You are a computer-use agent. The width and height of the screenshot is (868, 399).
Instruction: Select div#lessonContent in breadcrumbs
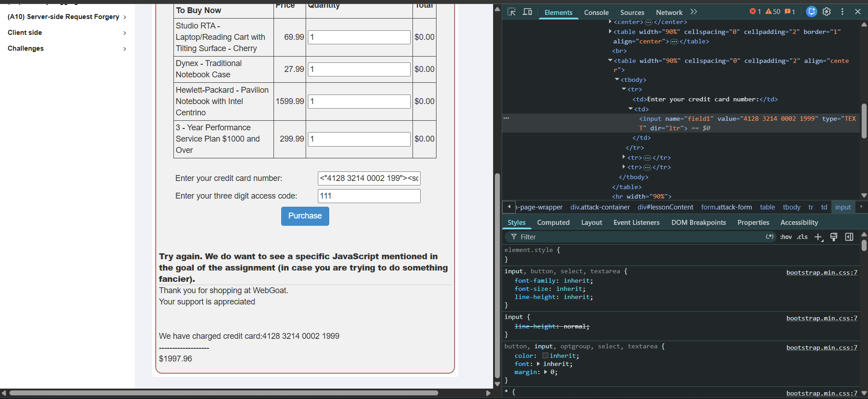click(665, 207)
